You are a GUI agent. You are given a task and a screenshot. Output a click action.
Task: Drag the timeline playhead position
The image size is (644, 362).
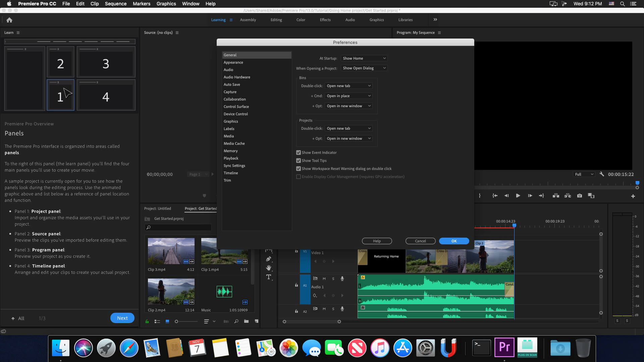click(x=514, y=226)
